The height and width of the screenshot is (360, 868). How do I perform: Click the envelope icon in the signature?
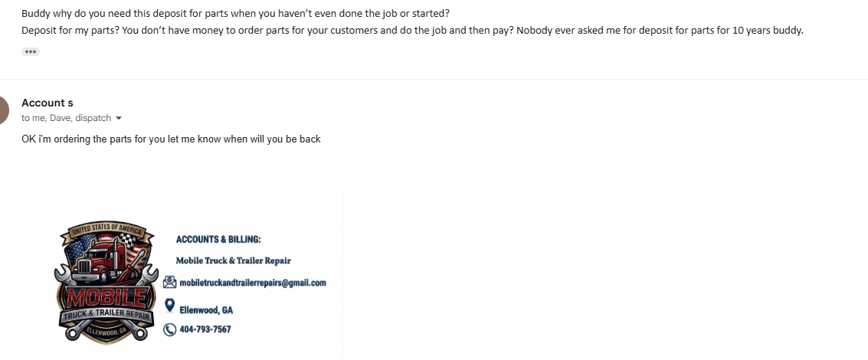pyautogui.click(x=170, y=283)
